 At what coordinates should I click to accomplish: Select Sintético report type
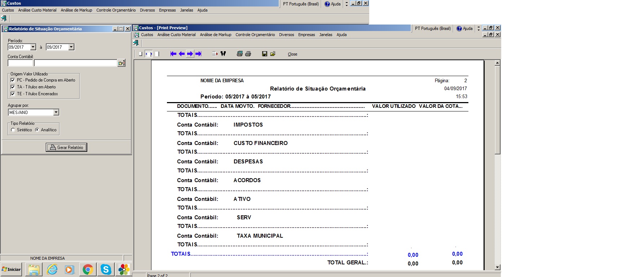point(13,130)
